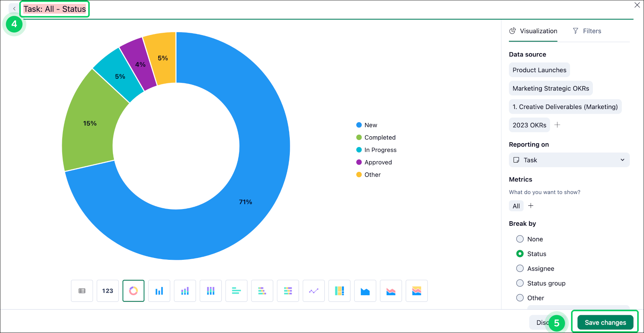This screenshot has height=333, width=644.
Task: Remove the 2023 OKRs data source
Action: tap(529, 125)
